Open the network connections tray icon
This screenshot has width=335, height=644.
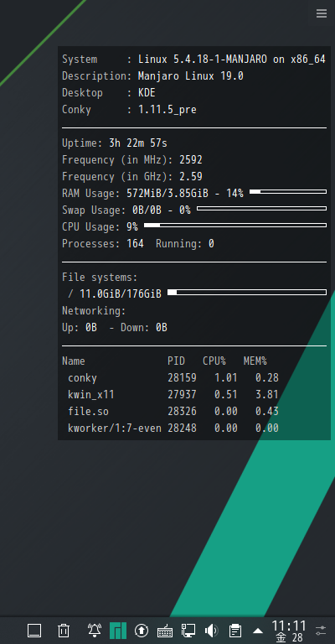tap(188, 631)
